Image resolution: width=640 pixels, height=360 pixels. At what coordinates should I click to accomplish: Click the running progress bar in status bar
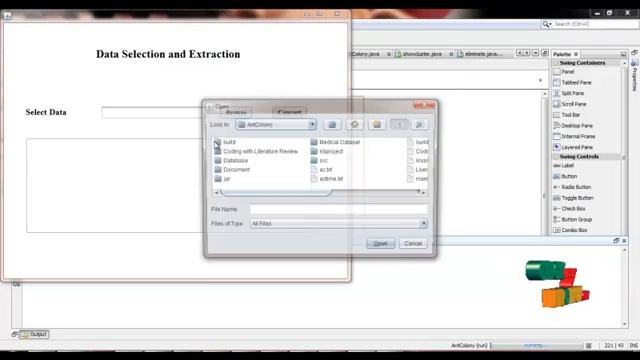tap(537, 346)
